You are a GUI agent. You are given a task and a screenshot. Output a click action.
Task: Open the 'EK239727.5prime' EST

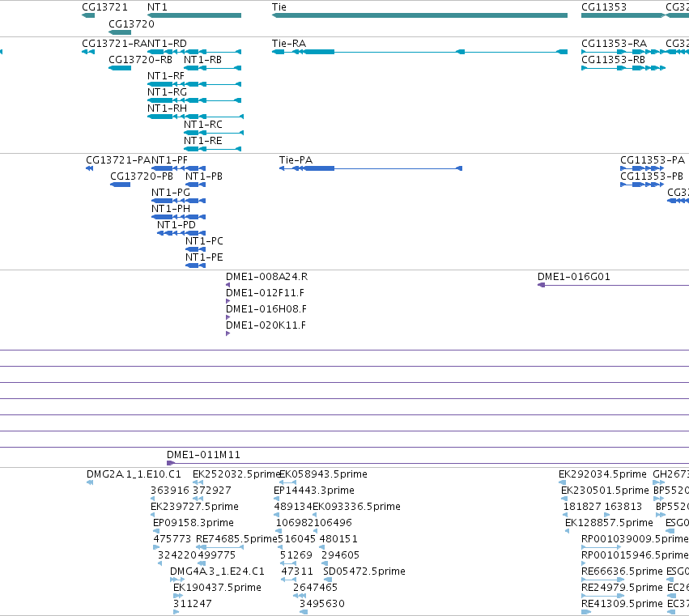[152, 515]
